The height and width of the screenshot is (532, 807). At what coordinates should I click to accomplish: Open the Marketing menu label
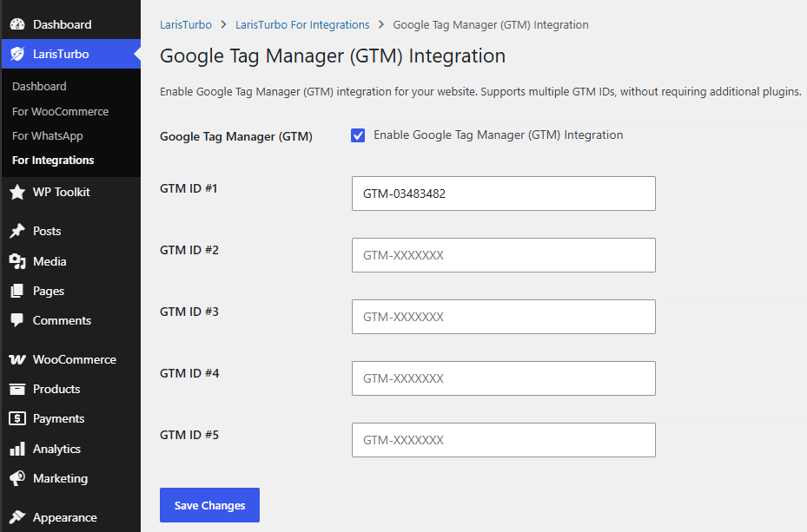coord(60,478)
